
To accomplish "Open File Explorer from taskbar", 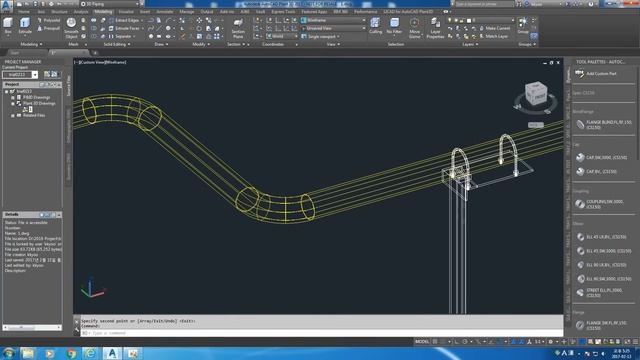I will point(28,353).
